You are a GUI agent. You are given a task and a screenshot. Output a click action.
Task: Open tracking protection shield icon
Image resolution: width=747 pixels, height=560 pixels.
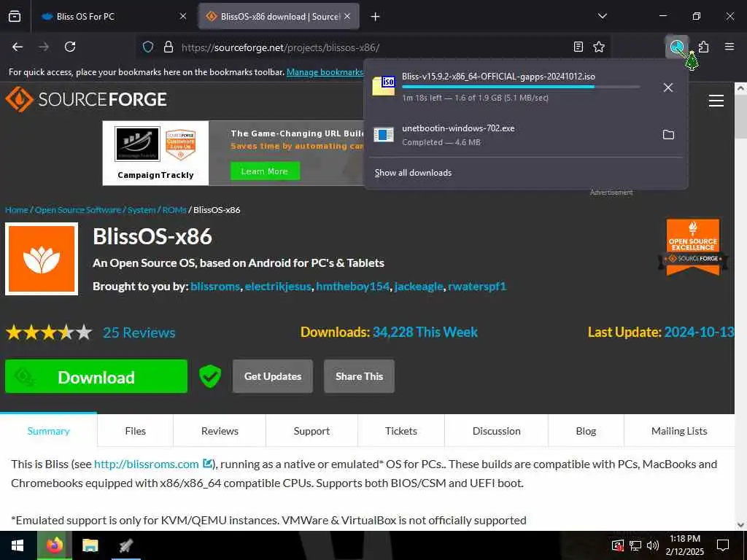click(x=148, y=47)
